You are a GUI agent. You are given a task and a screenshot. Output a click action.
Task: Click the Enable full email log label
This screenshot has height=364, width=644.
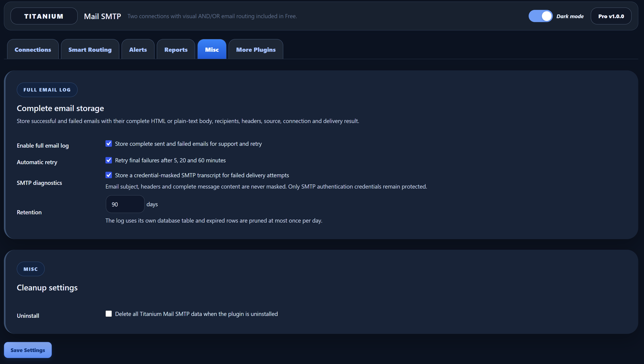43,146
